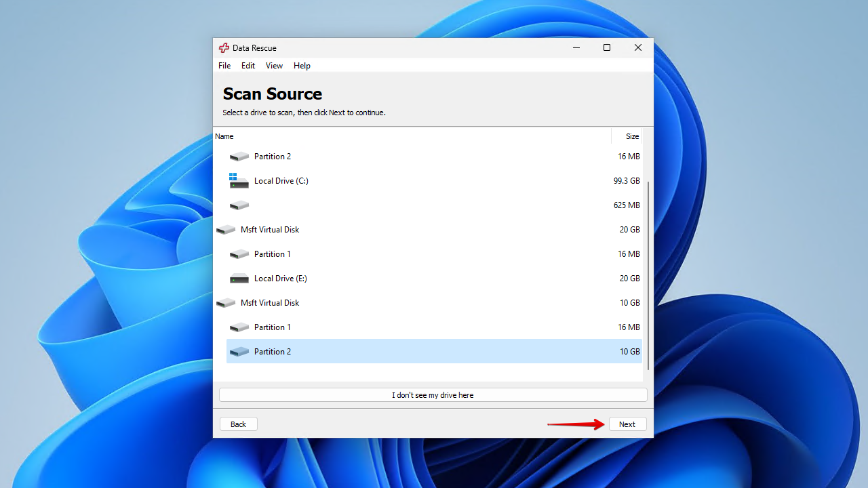Image resolution: width=868 pixels, height=488 pixels.
Task: Click the blue drive icon of the highlighted Partition 2
Action: [239, 352]
